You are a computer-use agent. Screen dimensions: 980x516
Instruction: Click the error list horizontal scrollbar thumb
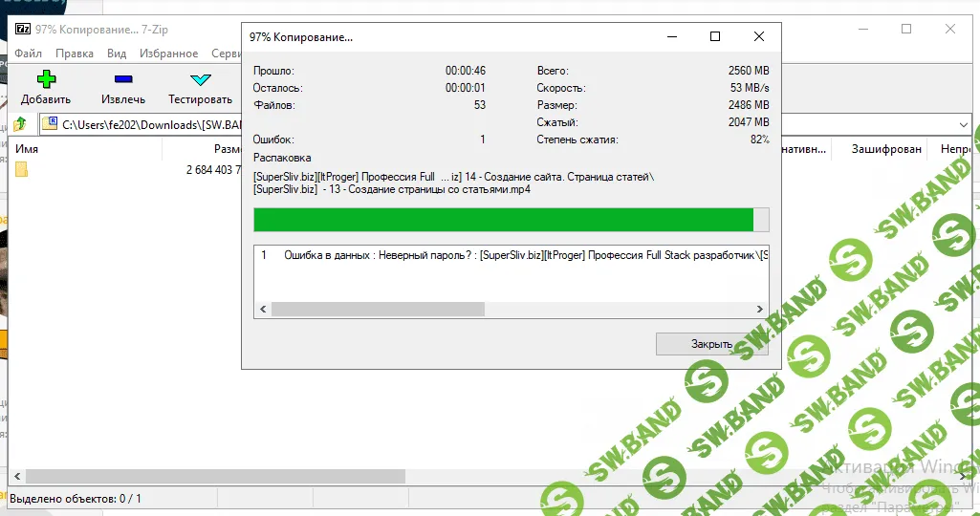point(378,310)
